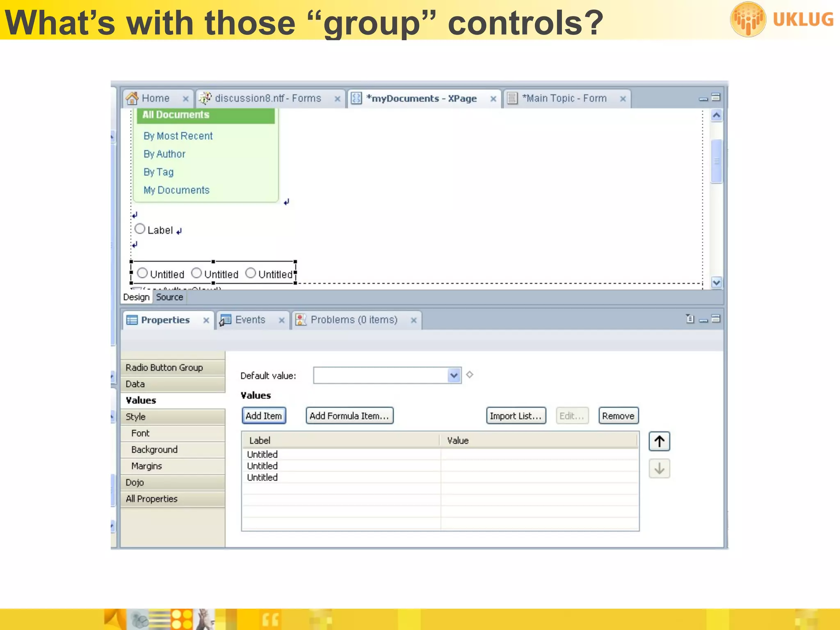The image size is (840, 630).
Task: Close the Main Topic Form tab
Action: click(623, 99)
